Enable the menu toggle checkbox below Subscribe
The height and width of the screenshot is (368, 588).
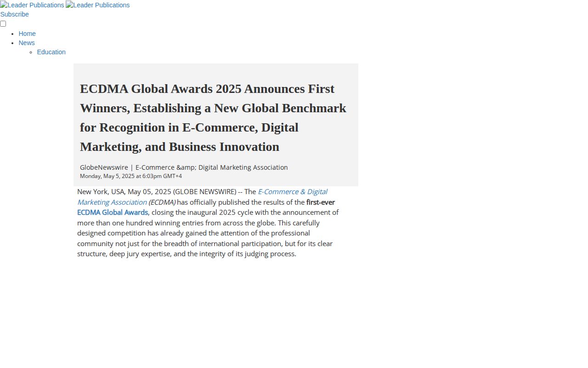[x=3, y=23]
